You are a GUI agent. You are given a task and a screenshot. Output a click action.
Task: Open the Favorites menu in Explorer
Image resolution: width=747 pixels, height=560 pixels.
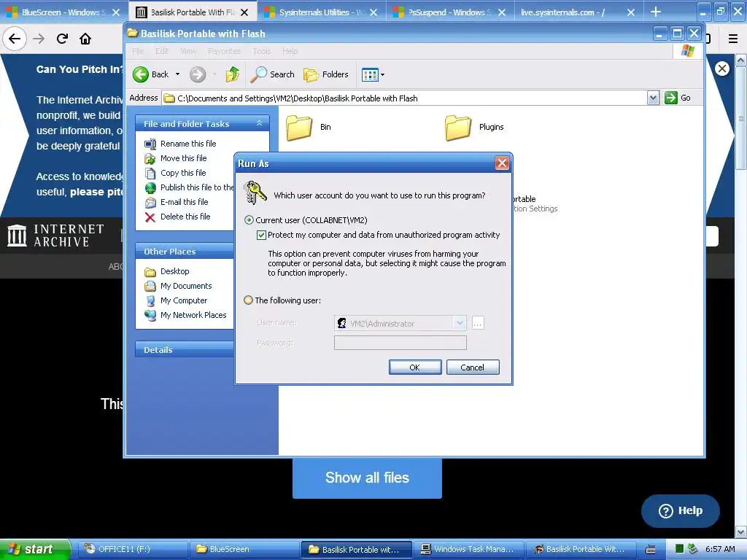(x=224, y=51)
